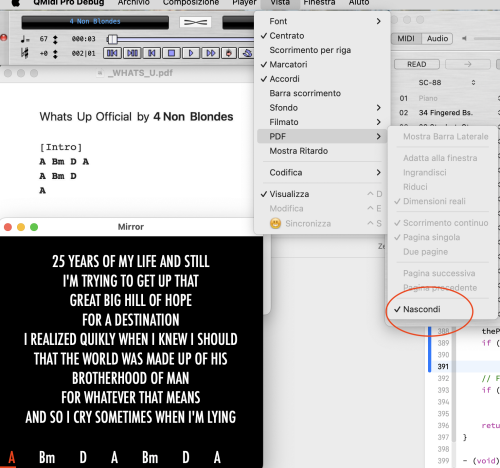Image resolution: width=500 pixels, height=468 pixels.
Task: Enable Scorrimento per riga
Action: pyautogui.click(x=322, y=50)
